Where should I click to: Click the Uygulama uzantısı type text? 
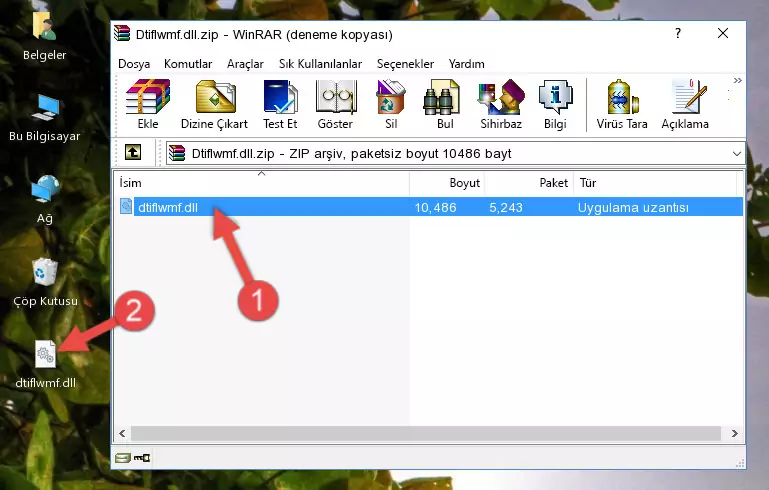coord(633,207)
